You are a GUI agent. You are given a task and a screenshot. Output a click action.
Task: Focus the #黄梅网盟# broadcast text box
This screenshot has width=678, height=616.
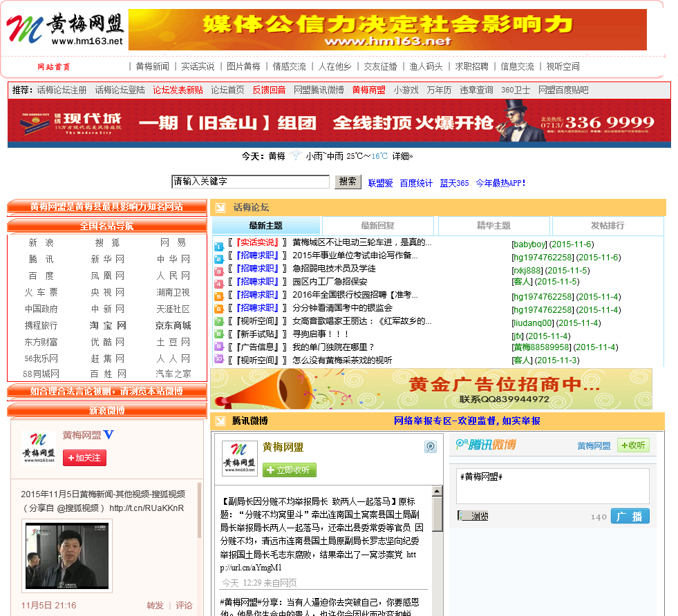tap(553, 486)
